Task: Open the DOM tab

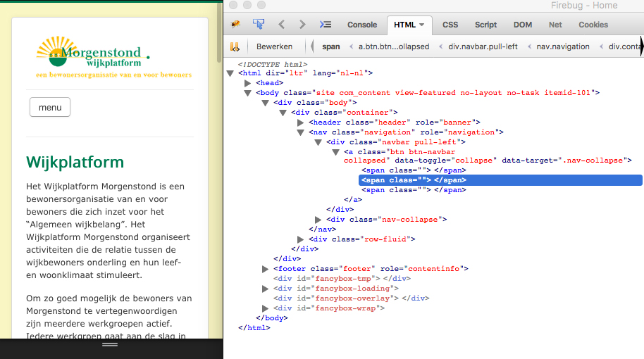Action: pyautogui.click(x=522, y=25)
